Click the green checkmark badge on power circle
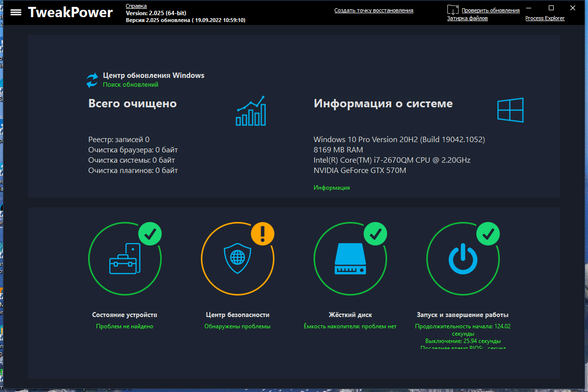Image resolution: width=588 pixels, height=392 pixels. (488, 233)
